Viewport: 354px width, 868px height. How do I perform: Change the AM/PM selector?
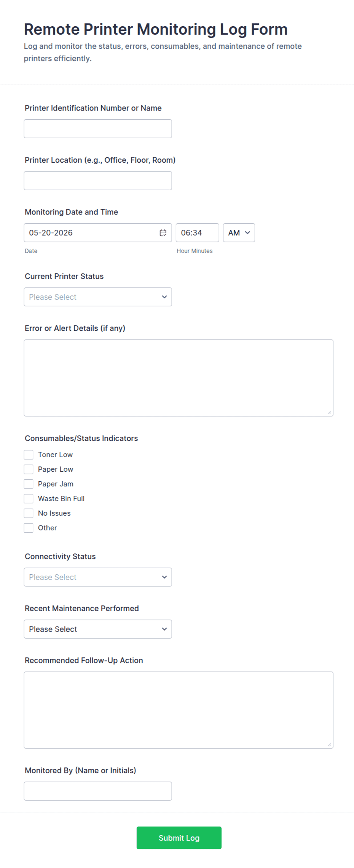click(x=239, y=233)
